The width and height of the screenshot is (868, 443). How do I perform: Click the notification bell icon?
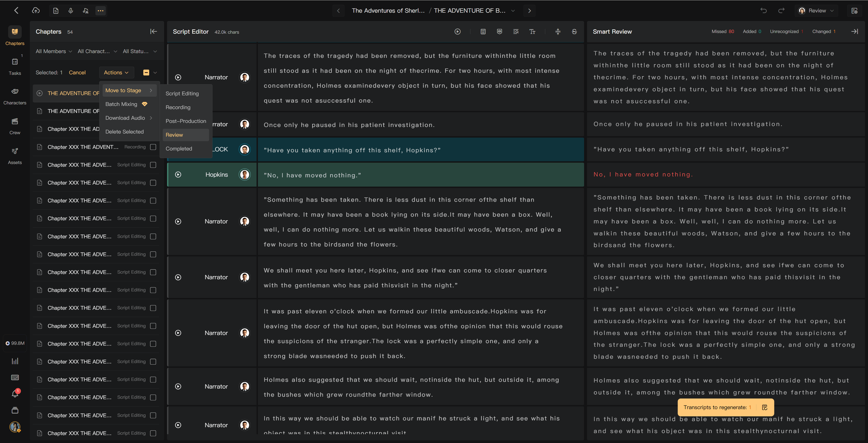coord(15,393)
